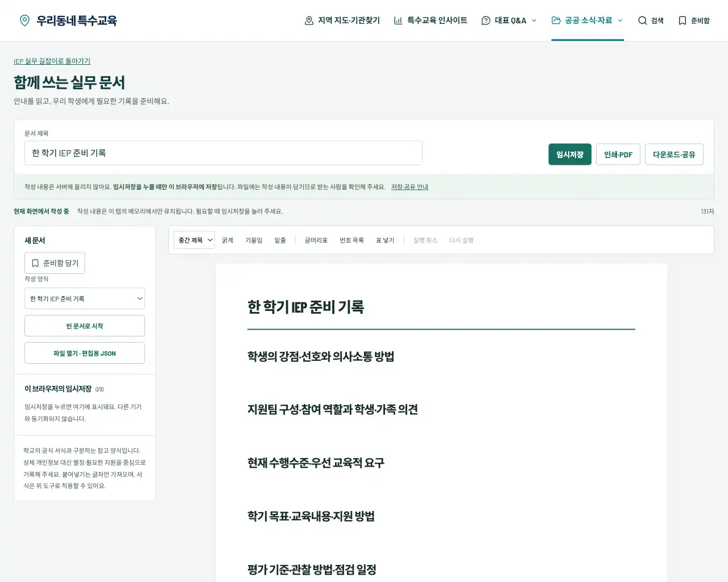The image size is (728, 582).
Task: Click 실행 취소 in toolbar
Action: click(425, 240)
